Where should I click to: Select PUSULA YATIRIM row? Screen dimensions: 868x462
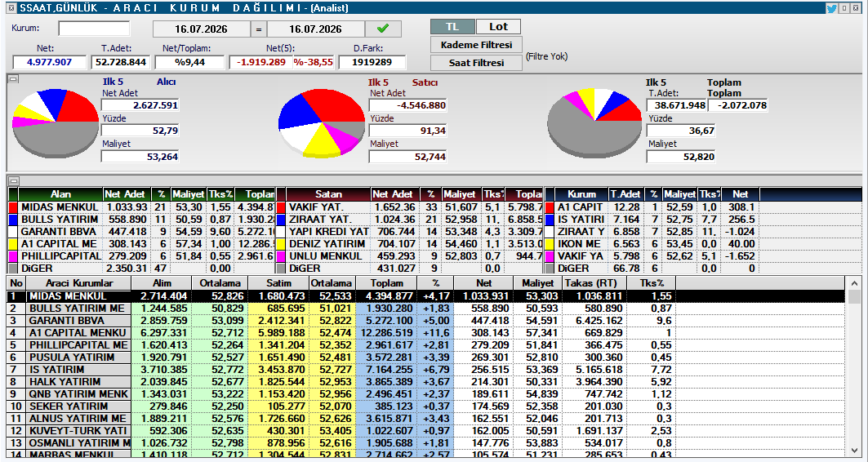(427, 357)
